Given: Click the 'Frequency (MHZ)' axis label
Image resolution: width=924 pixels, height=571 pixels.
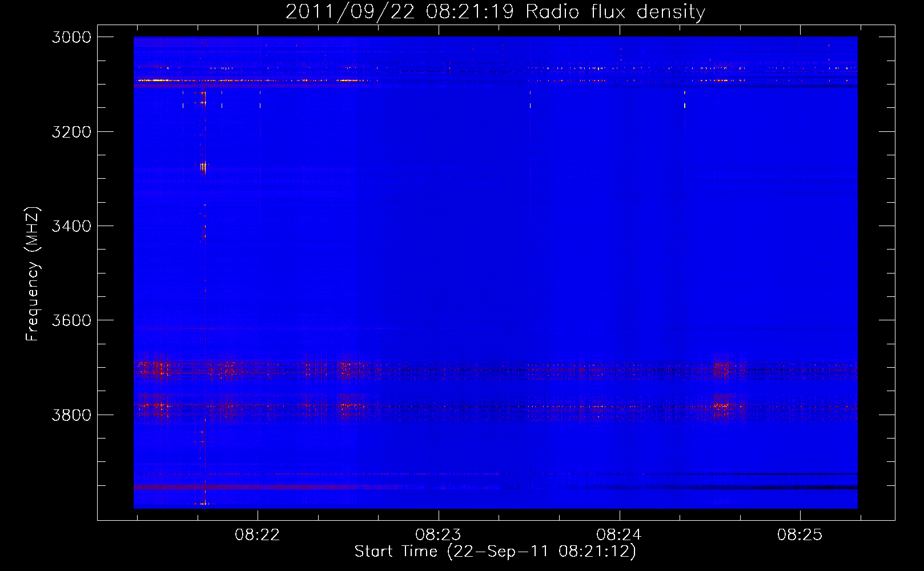Looking at the screenshot, I should tap(33, 274).
